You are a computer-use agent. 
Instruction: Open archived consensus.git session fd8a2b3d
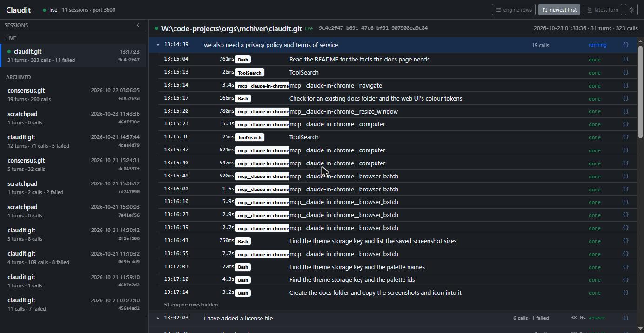(x=74, y=95)
